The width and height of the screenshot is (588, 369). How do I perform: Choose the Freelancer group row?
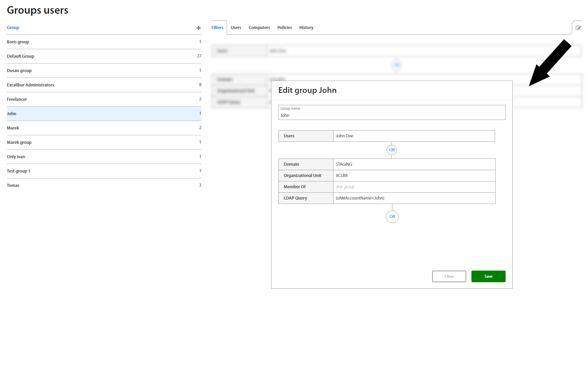(x=17, y=99)
